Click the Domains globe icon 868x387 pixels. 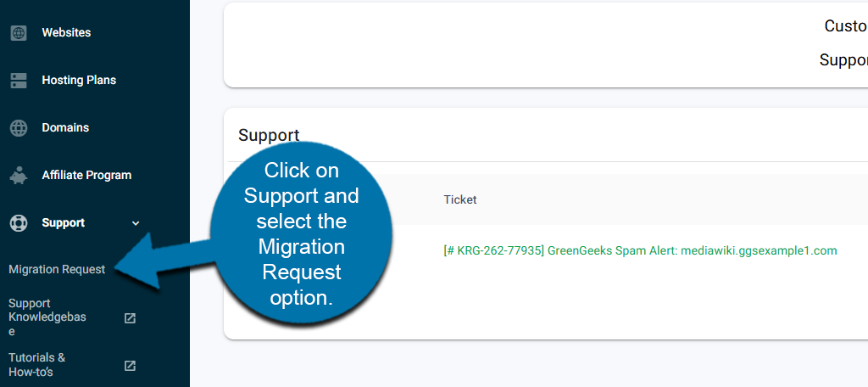pos(19,128)
